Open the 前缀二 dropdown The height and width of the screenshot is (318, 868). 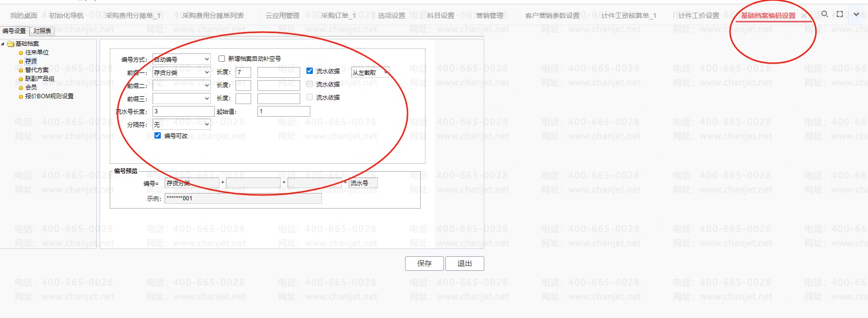pos(182,86)
